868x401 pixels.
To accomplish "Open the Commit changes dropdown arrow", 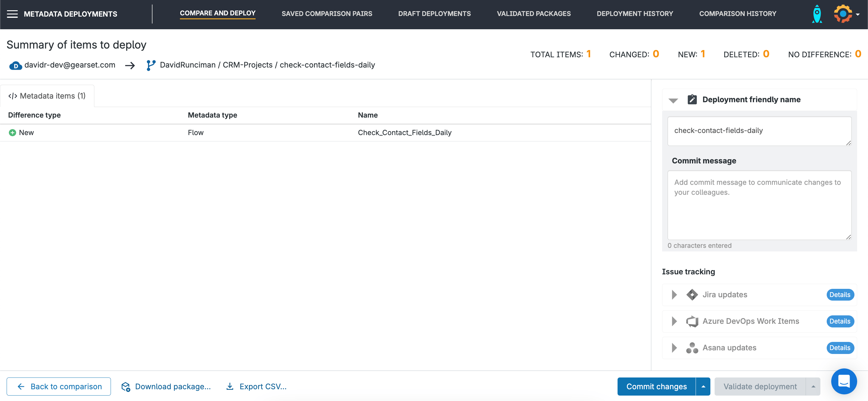I will (703, 387).
